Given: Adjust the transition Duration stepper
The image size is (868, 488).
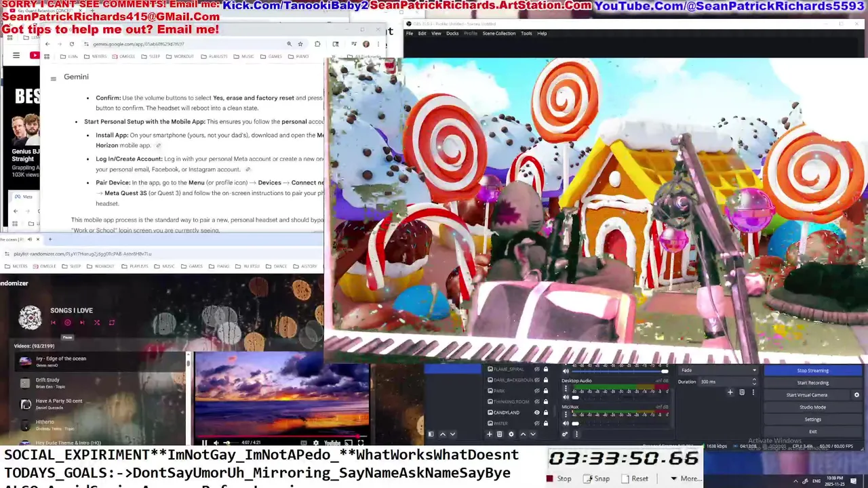Looking at the screenshot, I should coord(754,382).
